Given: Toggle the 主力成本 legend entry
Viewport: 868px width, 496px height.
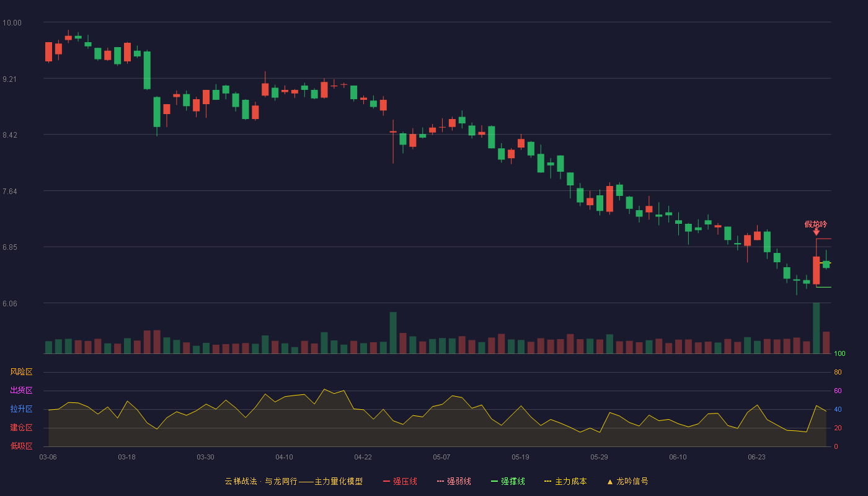Looking at the screenshot, I should pos(565,481).
